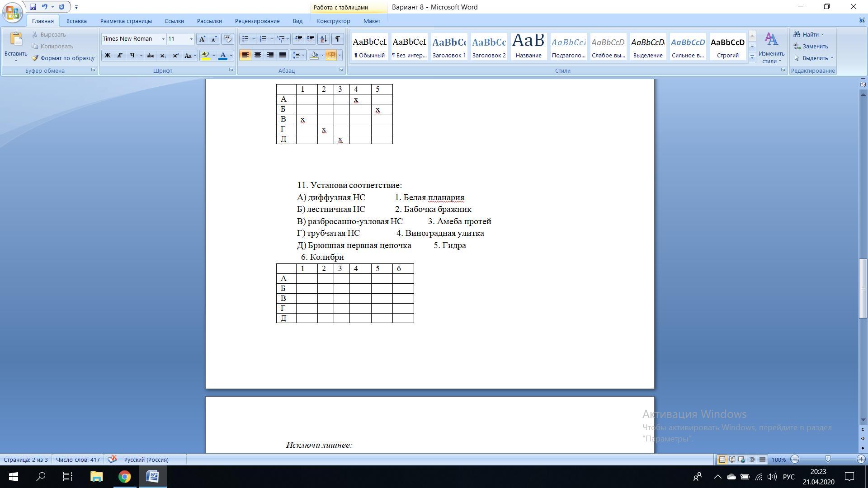The height and width of the screenshot is (488, 868).
Task: Click the Заменить button
Action: coord(811,46)
